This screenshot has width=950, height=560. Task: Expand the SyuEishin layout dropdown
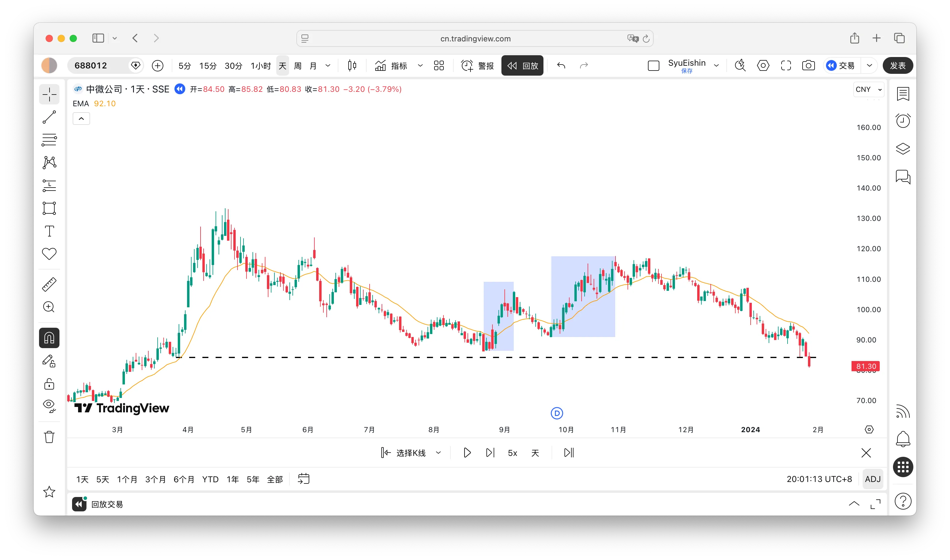[x=716, y=66]
